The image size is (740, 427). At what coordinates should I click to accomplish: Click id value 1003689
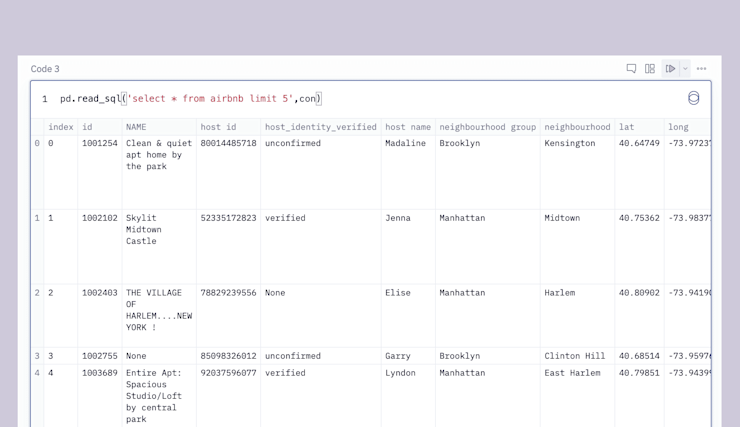click(100, 373)
